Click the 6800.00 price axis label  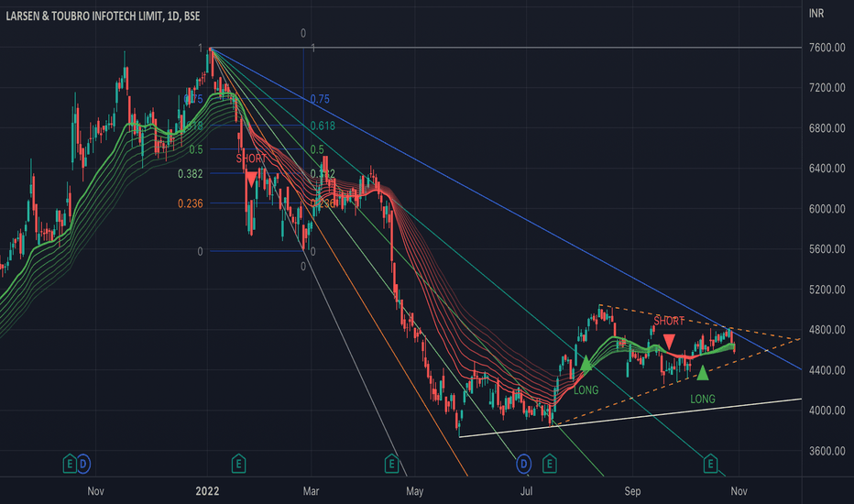click(x=827, y=128)
